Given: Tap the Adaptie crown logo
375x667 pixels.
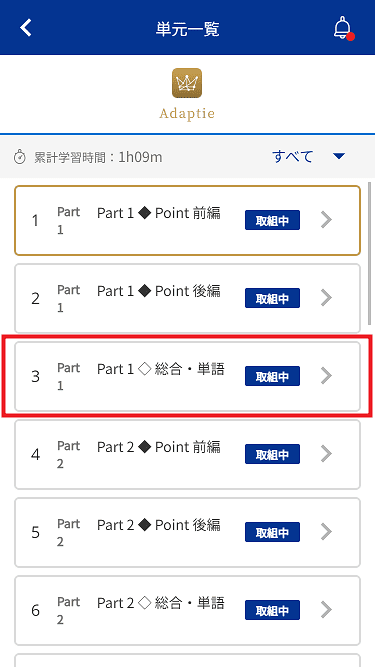Looking at the screenshot, I should [187, 83].
